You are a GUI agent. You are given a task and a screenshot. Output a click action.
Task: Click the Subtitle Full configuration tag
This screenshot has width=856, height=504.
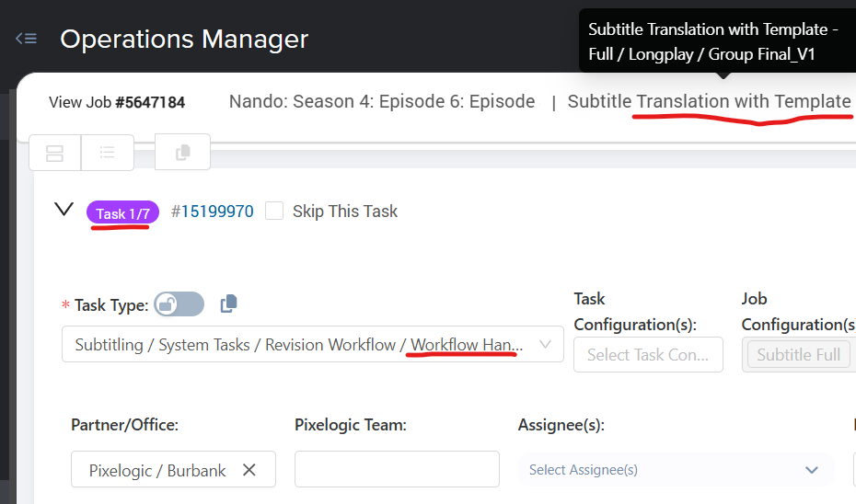click(x=799, y=354)
